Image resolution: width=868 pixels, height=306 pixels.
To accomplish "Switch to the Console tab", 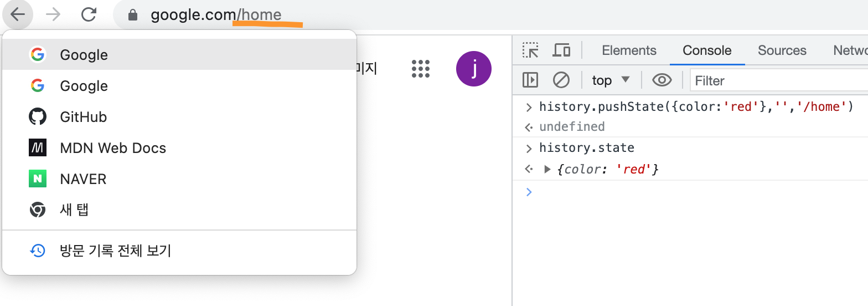I will click(x=707, y=50).
